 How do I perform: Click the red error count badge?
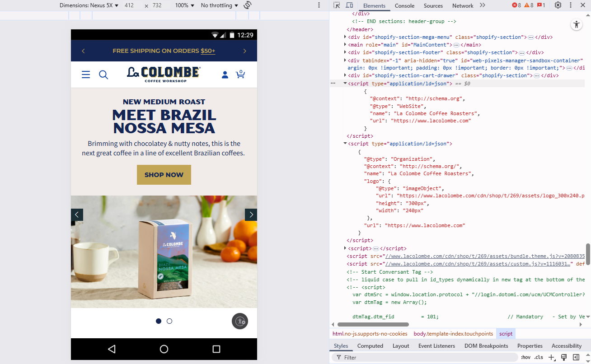(516, 5)
